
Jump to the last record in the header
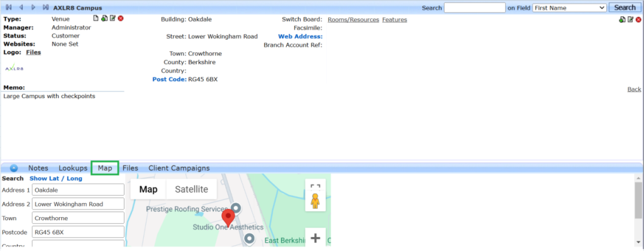[x=45, y=8]
